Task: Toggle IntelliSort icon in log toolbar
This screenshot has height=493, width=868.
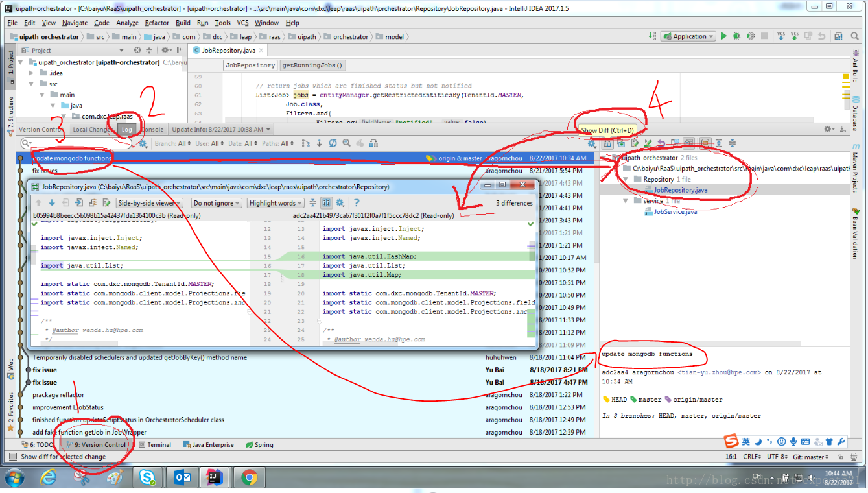Action: tap(306, 143)
